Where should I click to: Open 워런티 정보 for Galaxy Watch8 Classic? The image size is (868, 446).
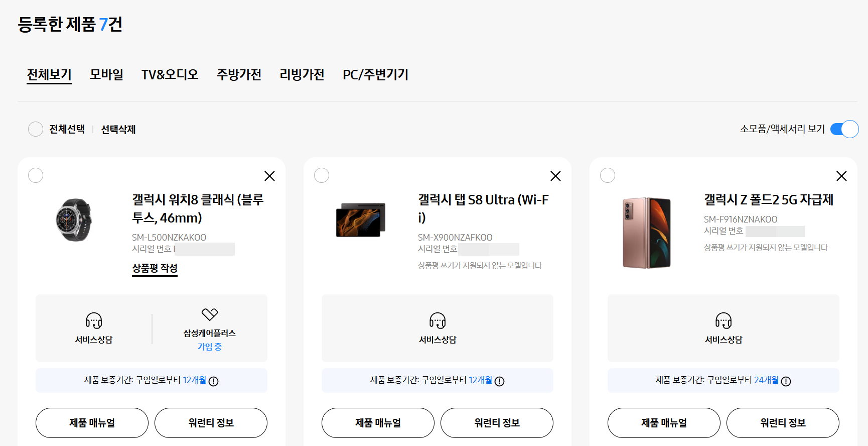pos(211,423)
